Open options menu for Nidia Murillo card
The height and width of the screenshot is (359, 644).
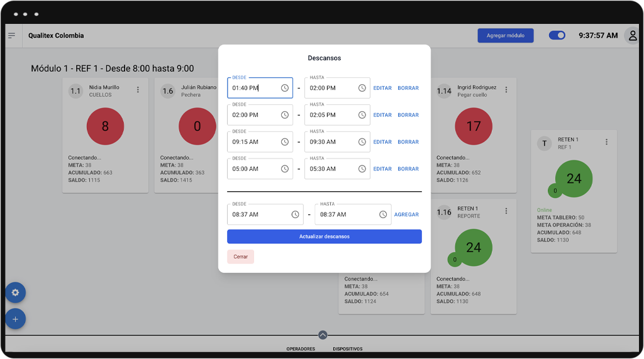pos(138,91)
